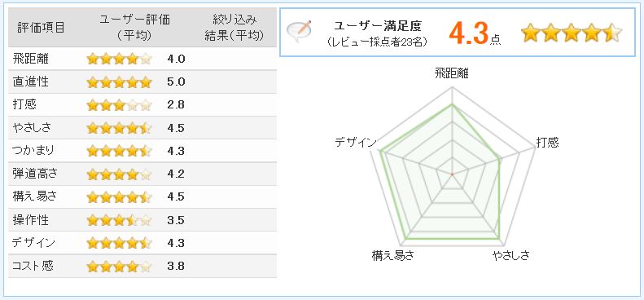Click the レビュー採点者23名 text
Image resolution: width=644 pixels, height=300 pixels.
click(x=378, y=42)
